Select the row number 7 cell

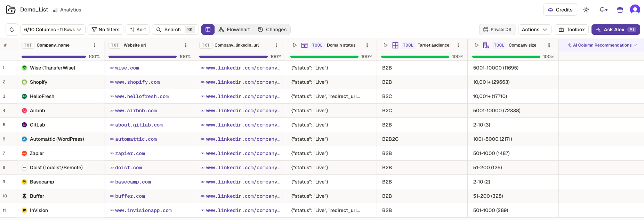point(9,153)
